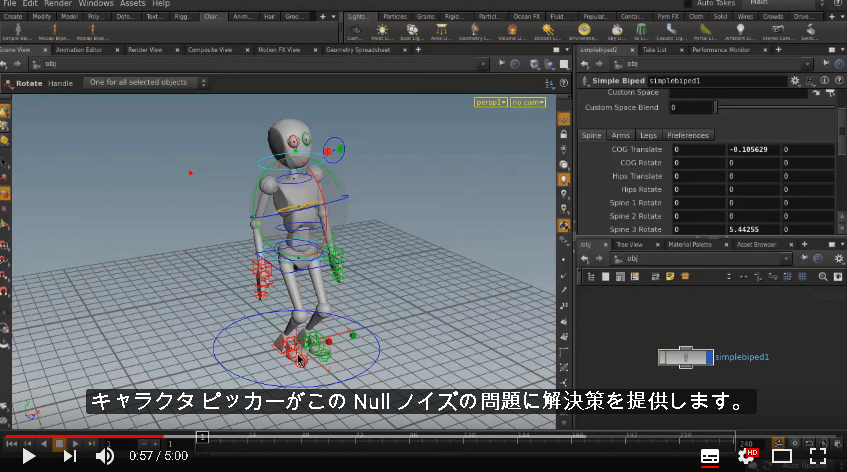Add a Volume Light from shelf
Screen dimensions: 847x472
click(x=512, y=32)
